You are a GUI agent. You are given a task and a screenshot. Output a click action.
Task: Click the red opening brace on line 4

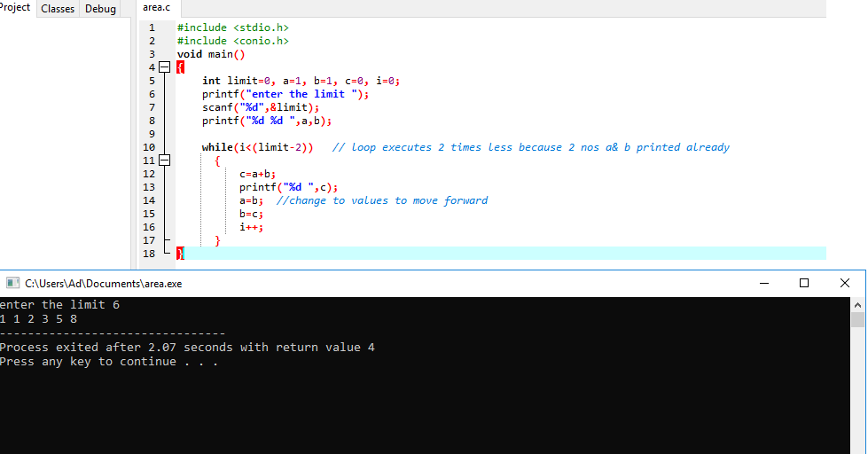pos(180,67)
